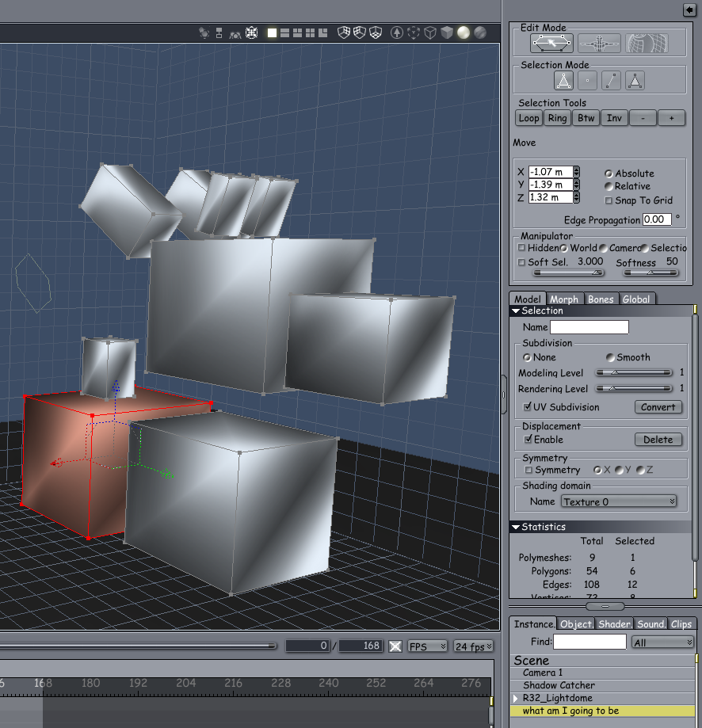This screenshot has height=728, width=702.
Task: Select Smooth subdivision radio
Action: click(610, 357)
